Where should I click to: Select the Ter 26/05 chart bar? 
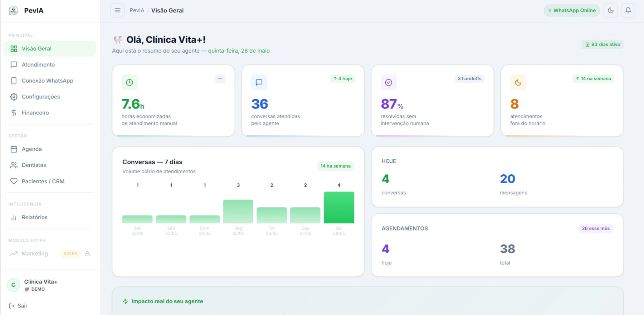pyautogui.click(x=272, y=215)
